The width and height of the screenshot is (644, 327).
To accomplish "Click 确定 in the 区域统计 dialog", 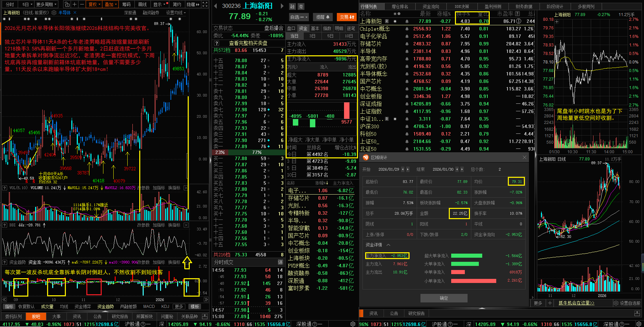I will point(444,298).
